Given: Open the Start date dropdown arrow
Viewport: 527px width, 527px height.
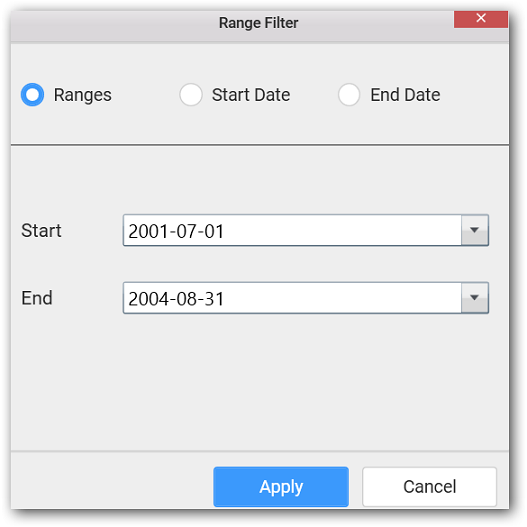Looking at the screenshot, I should (x=475, y=230).
